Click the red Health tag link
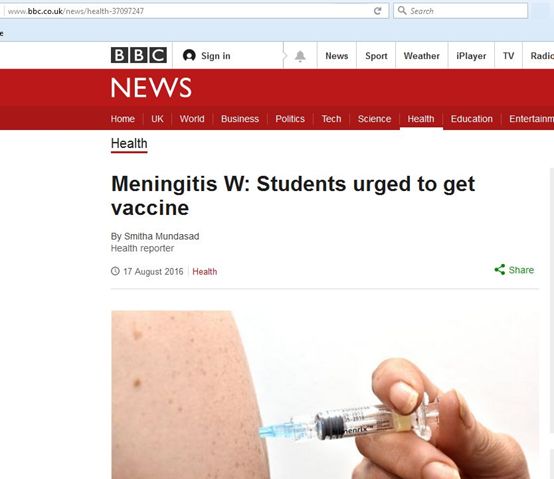Viewport: 554px width, 479px height. coord(205,271)
